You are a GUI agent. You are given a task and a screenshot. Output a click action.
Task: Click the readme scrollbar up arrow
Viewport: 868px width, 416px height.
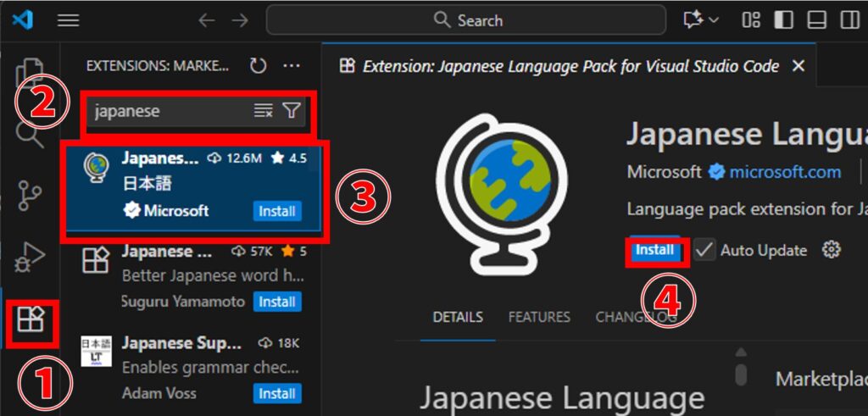[741, 352]
